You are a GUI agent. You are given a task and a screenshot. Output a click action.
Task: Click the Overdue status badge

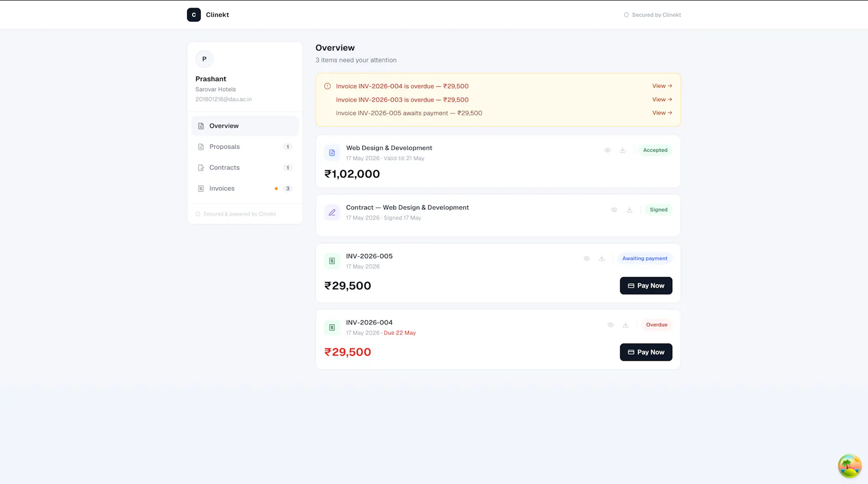(x=656, y=325)
